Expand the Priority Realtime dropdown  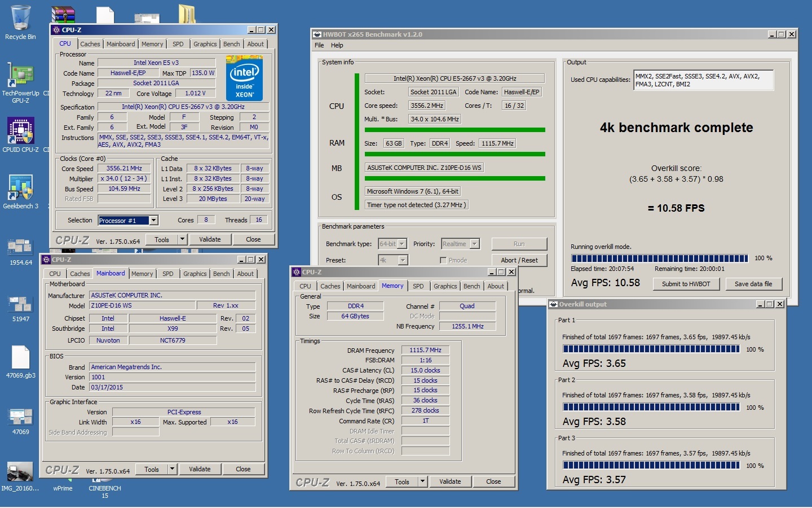pyautogui.click(x=475, y=244)
